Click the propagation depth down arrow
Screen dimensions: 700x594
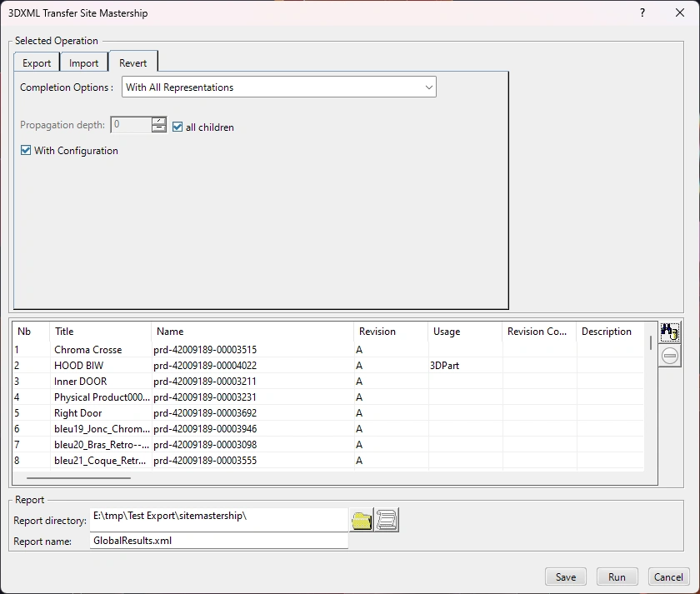[x=159, y=128]
